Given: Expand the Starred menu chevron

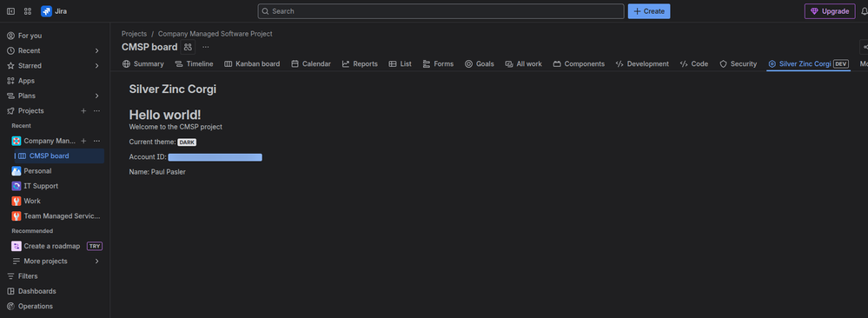Looking at the screenshot, I should [x=96, y=65].
